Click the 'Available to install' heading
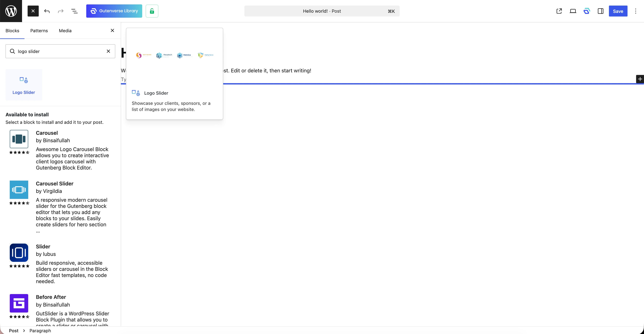Viewport: 644px width, 334px height. 27,115
